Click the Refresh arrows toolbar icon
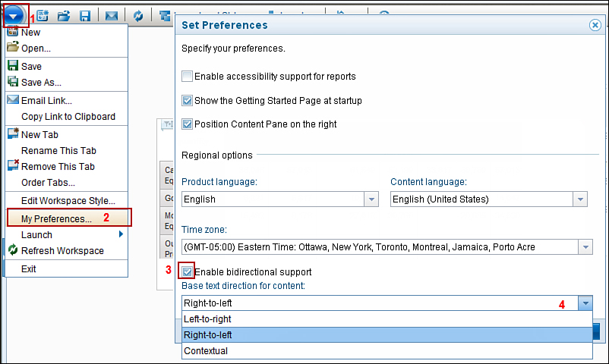This screenshot has width=609, height=364. click(138, 16)
